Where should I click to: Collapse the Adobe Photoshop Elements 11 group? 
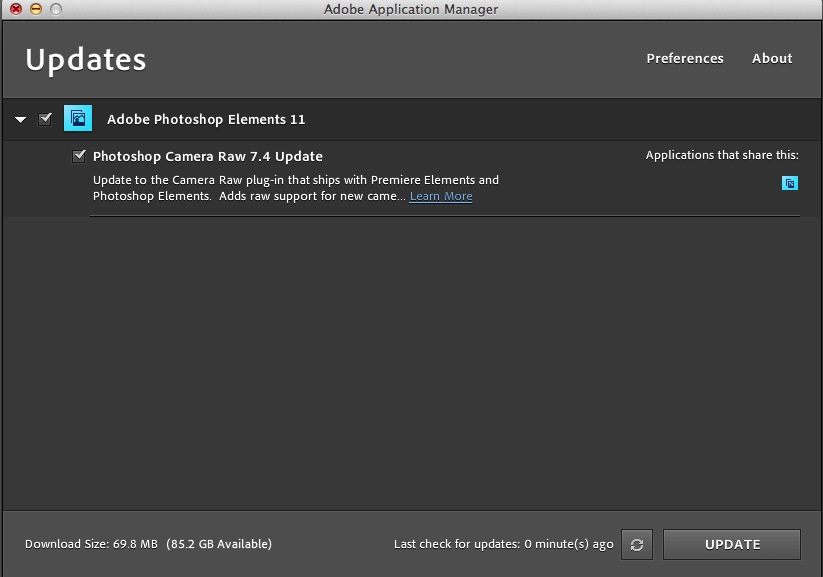click(x=20, y=120)
